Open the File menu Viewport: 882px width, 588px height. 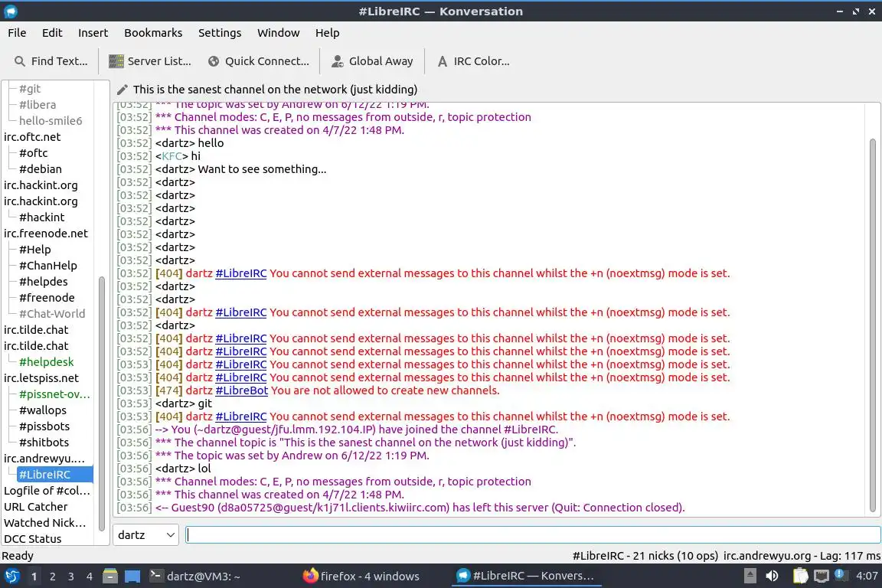point(17,33)
